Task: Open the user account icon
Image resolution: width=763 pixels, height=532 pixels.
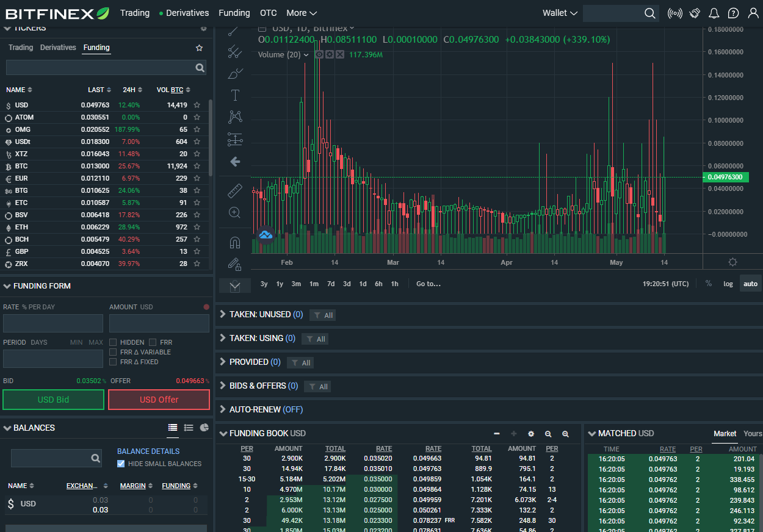Action: pyautogui.click(x=752, y=13)
